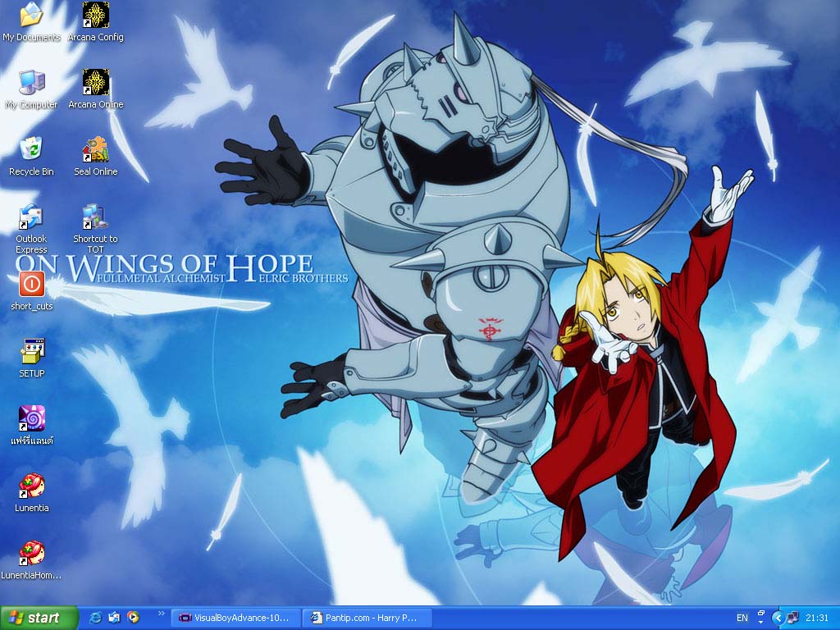
Task: Select the Lunentia game shortcut
Action: 32,492
